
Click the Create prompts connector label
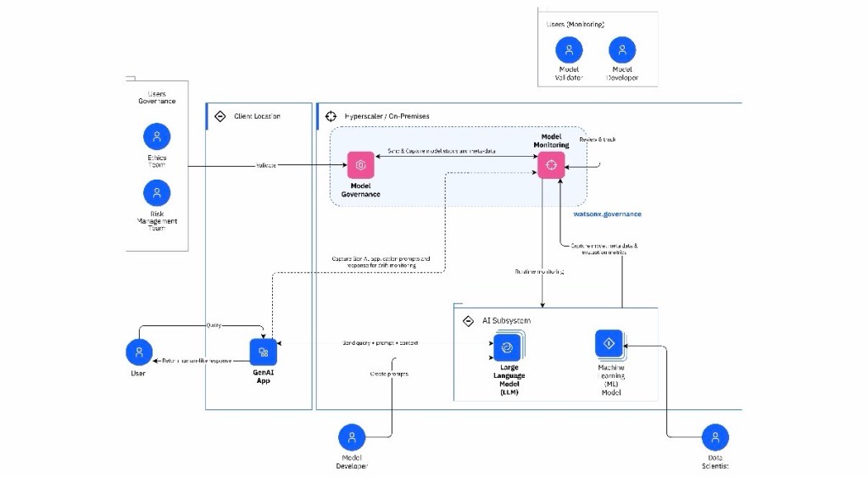tap(390, 374)
